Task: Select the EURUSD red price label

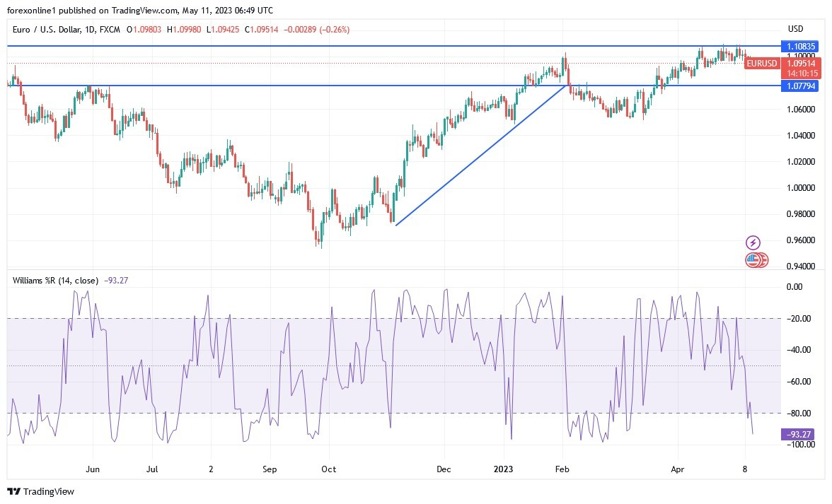Action: (x=761, y=63)
